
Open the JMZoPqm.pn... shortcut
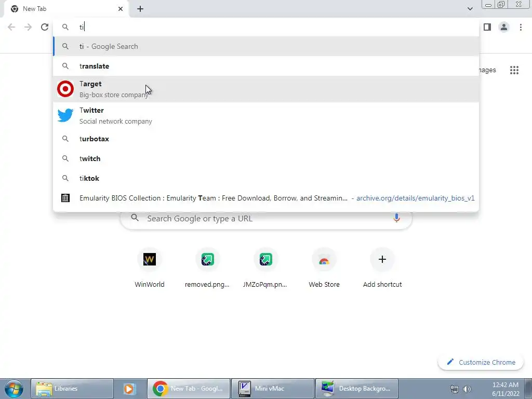click(265, 269)
